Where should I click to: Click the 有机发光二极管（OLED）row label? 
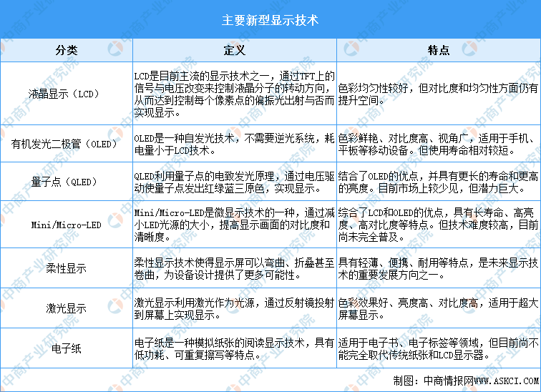click(67, 144)
